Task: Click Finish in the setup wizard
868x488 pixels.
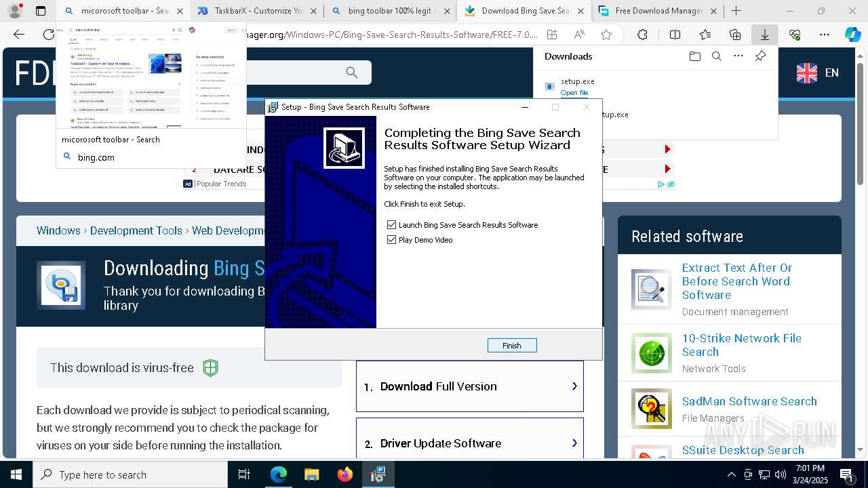Action: (512, 346)
